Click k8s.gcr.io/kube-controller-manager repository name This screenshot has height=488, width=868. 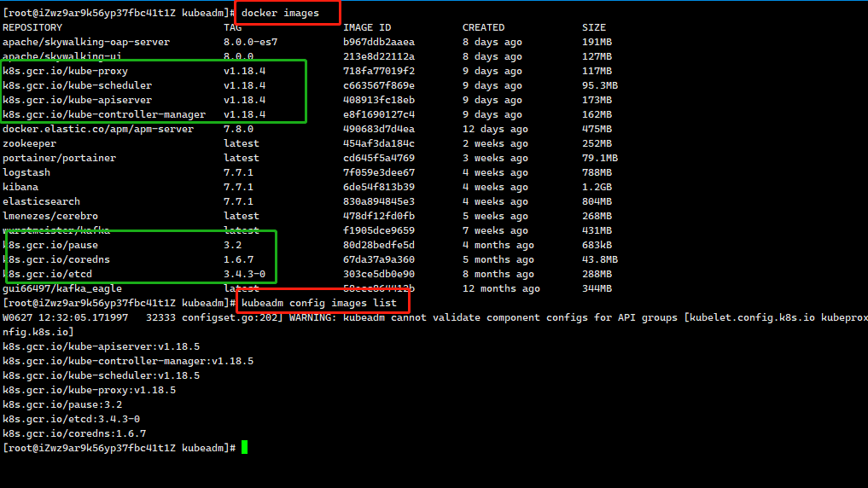point(104,114)
